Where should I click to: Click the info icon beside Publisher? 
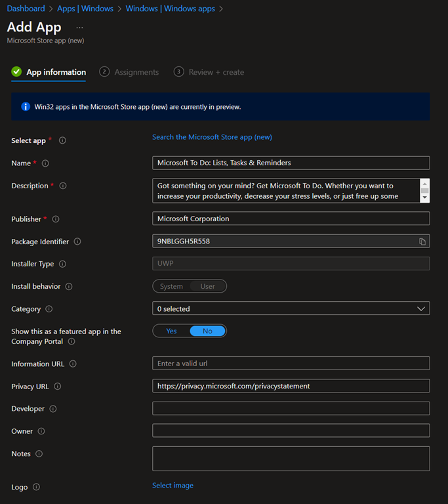click(56, 219)
